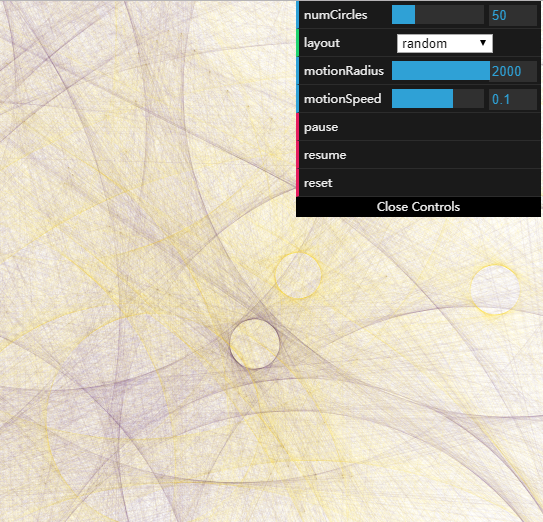The width and height of the screenshot is (543, 522).
Task: Open the layout dropdown set to random
Action: point(445,43)
